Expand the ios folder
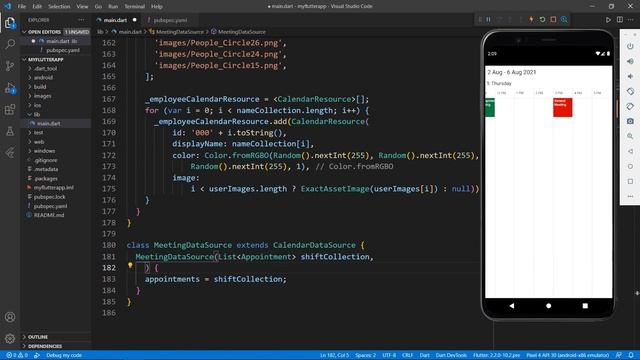This screenshot has width=640, height=360. 37,105
